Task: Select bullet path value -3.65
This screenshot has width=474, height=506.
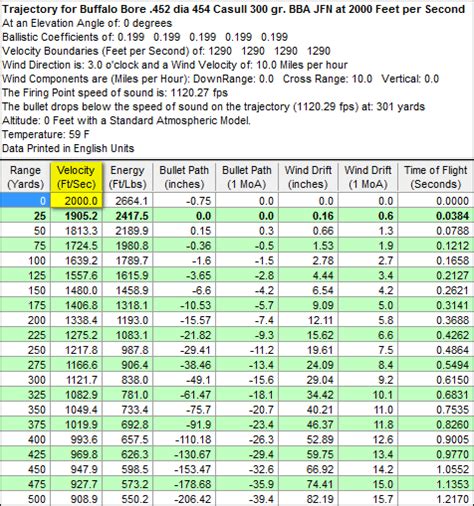Action: pos(184,275)
